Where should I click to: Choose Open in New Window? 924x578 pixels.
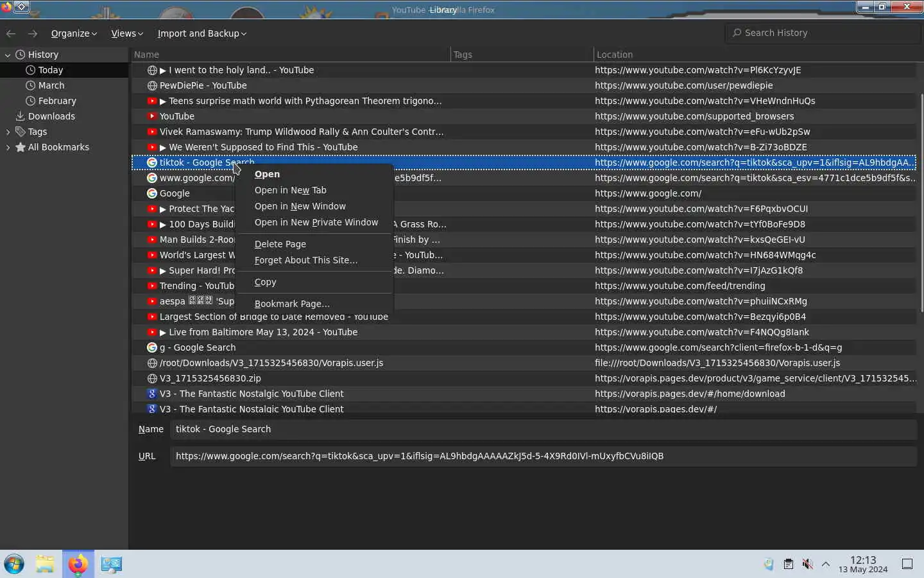(314, 206)
